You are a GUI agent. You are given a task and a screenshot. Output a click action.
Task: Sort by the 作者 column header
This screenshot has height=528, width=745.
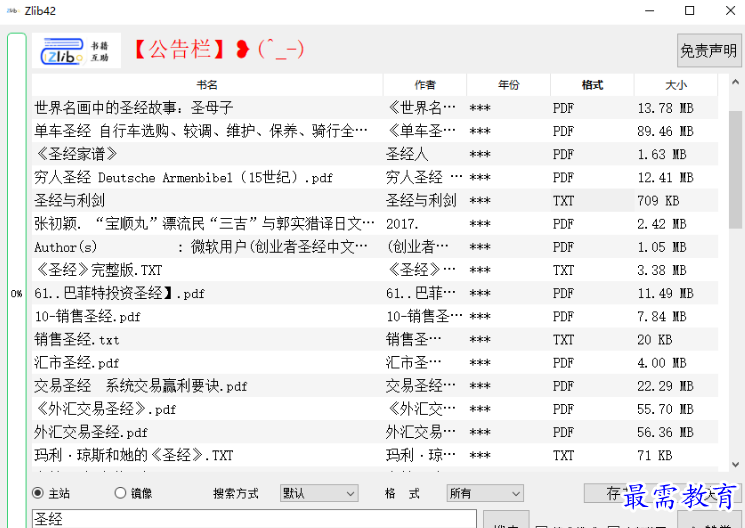pos(425,85)
